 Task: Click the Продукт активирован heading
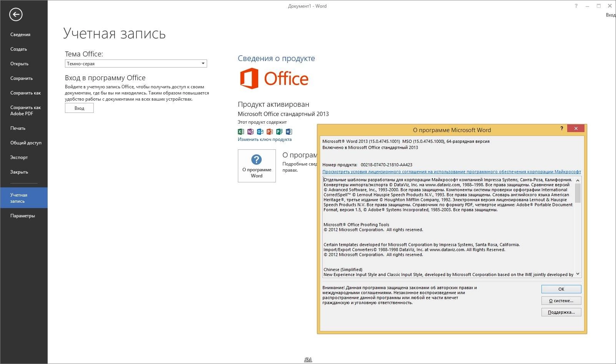click(273, 104)
